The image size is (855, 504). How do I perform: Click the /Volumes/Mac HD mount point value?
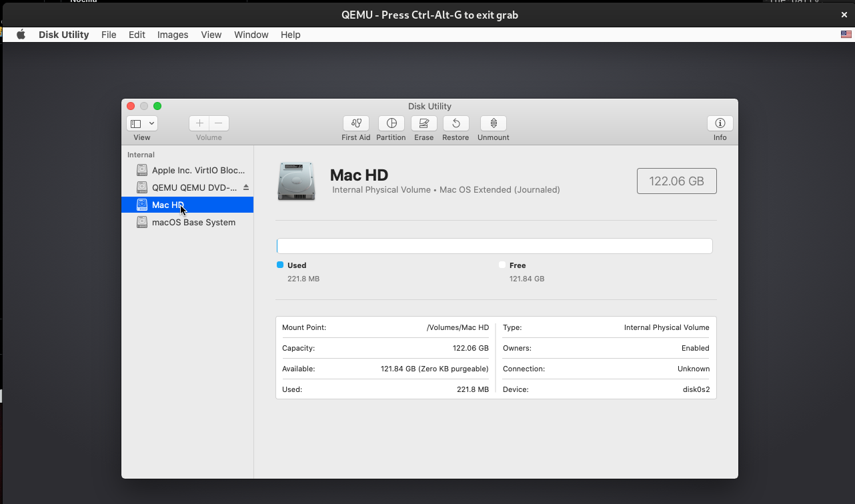tap(458, 327)
